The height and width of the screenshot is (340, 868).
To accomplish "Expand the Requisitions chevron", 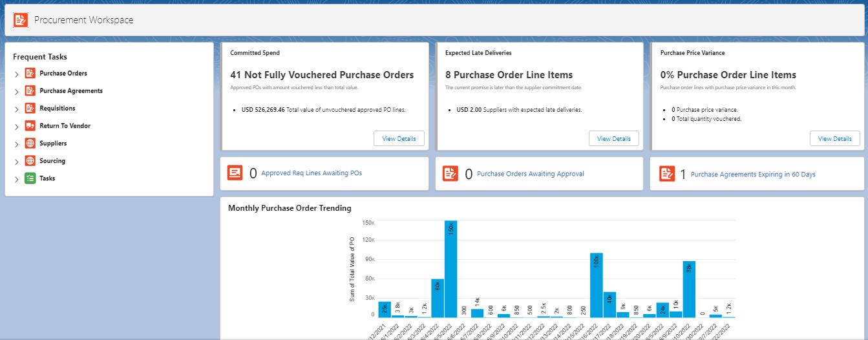I will [17, 109].
